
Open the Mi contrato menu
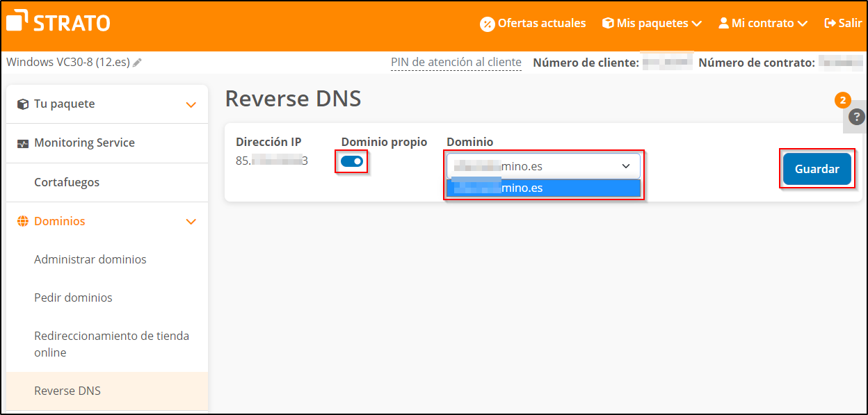(x=762, y=23)
